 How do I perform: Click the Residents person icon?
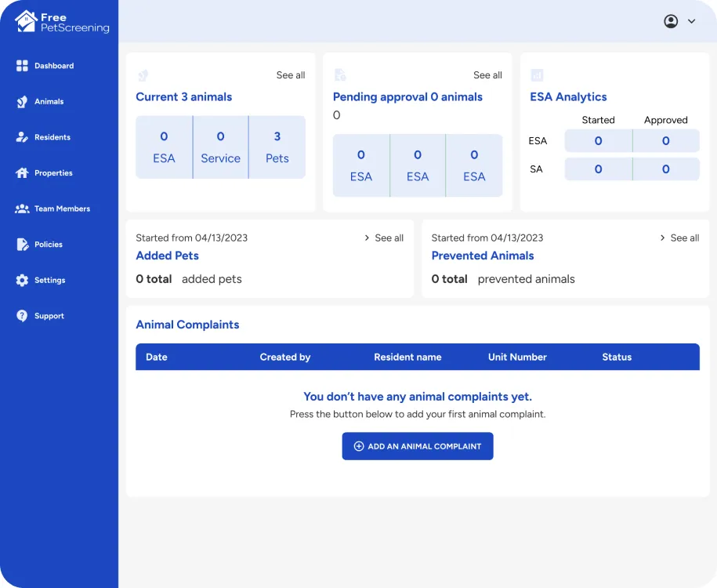[x=22, y=137]
